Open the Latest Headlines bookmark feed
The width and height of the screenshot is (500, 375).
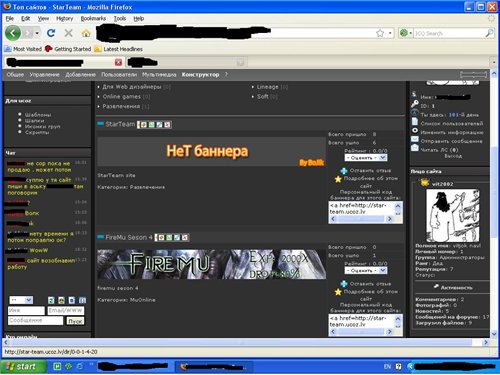(x=118, y=49)
